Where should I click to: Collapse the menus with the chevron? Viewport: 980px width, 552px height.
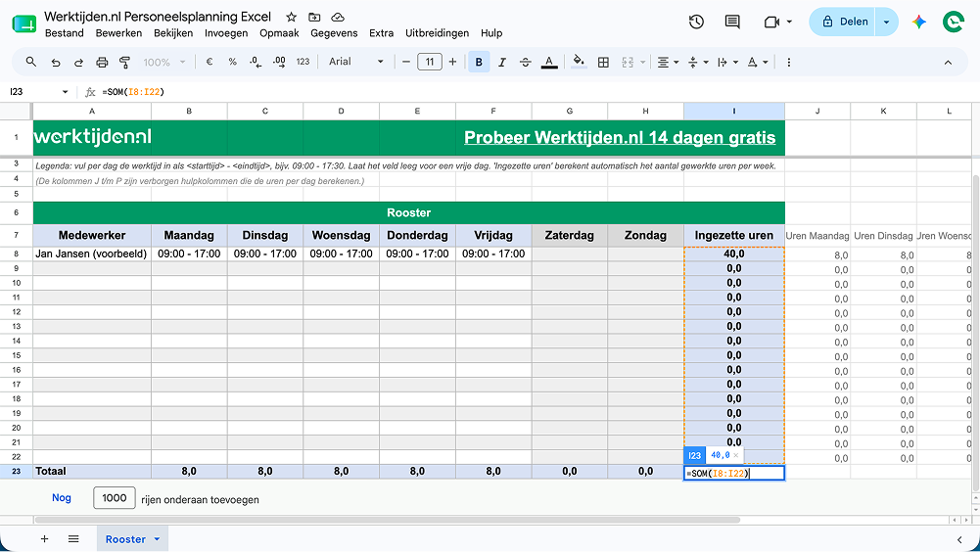click(948, 62)
